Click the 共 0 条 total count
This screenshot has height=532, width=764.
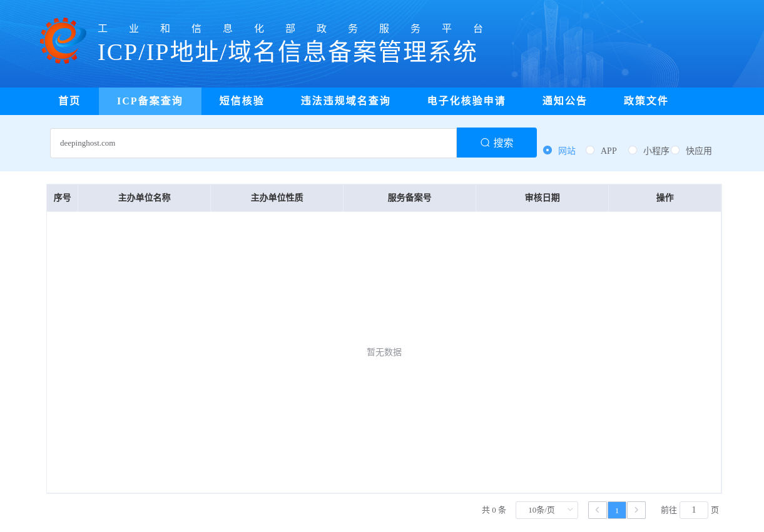tap(494, 510)
